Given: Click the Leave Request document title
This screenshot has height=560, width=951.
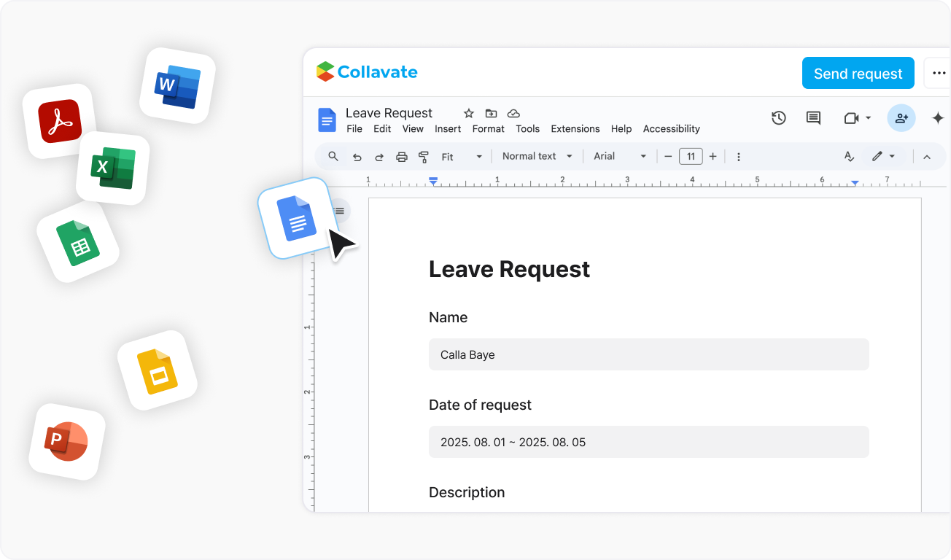Looking at the screenshot, I should [x=389, y=113].
